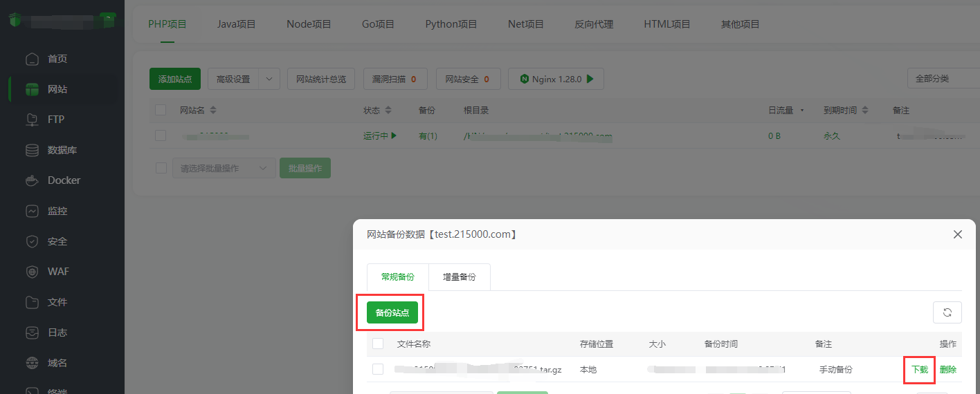
Task: Switch to the Python项目 tab
Action: (451, 24)
